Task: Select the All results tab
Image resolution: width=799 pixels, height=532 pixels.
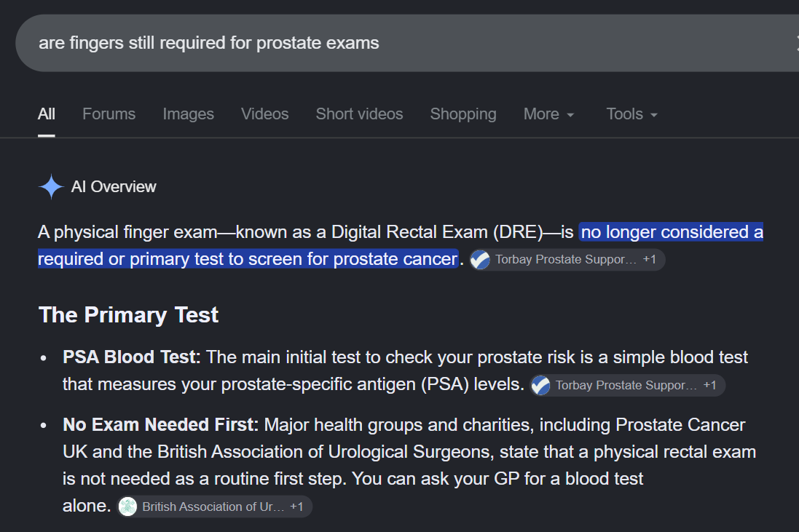Action: click(x=47, y=114)
